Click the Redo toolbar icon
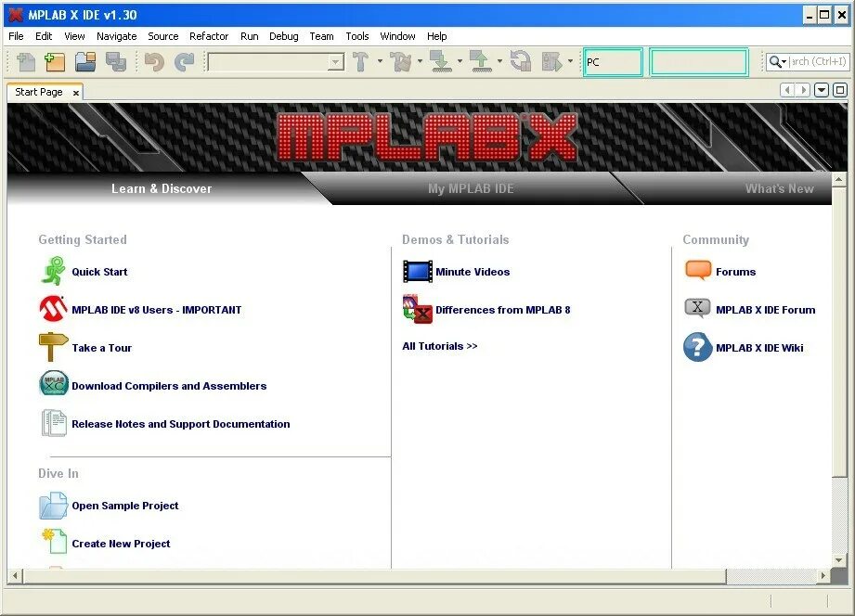 [185, 61]
